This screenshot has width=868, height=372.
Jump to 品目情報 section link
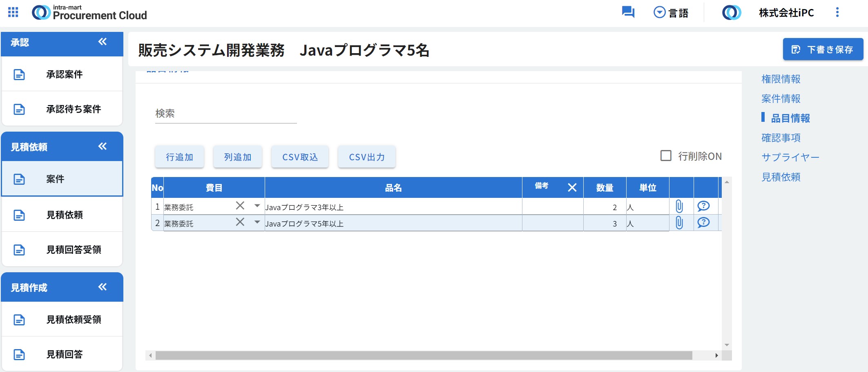790,118
